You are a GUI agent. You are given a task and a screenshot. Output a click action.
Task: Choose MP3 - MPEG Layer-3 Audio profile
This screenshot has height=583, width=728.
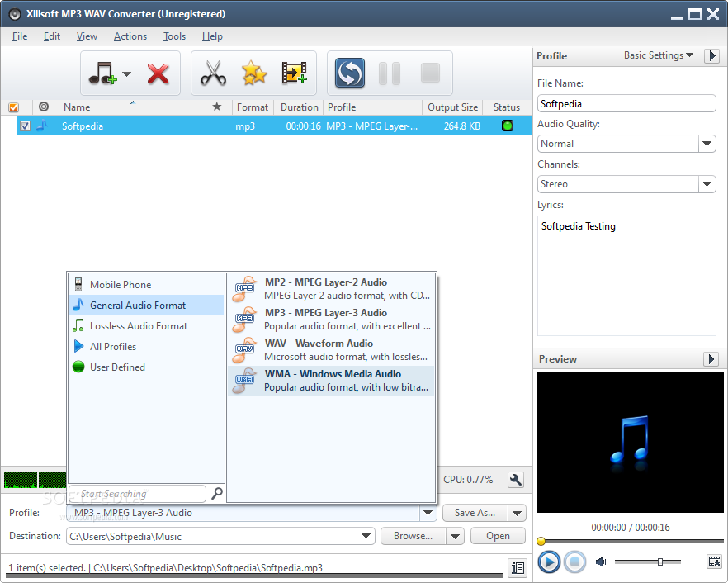331,320
